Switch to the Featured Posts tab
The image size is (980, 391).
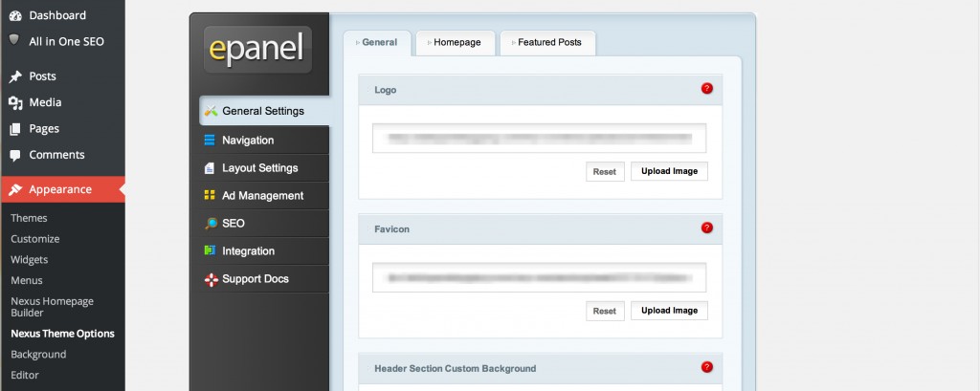coord(547,42)
